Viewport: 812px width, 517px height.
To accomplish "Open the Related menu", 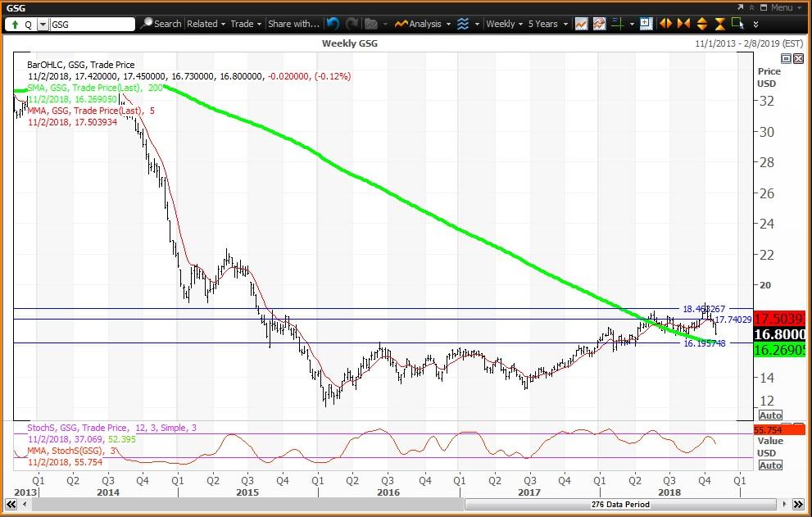I will [x=206, y=24].
